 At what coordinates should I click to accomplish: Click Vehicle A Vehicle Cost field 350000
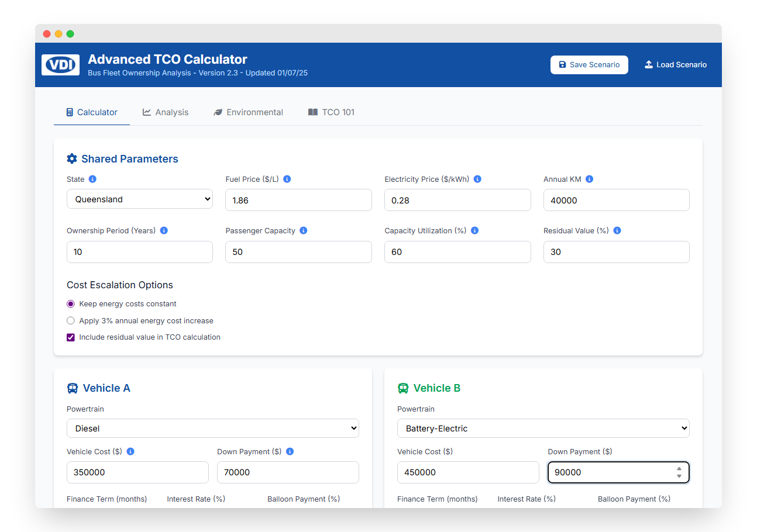click(x=137, y=472)
